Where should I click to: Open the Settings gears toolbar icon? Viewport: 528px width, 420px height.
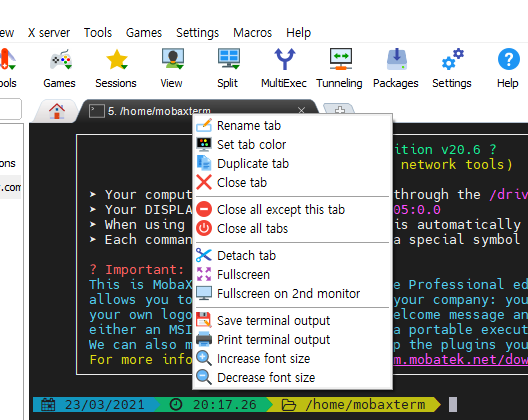click(453, 59)
